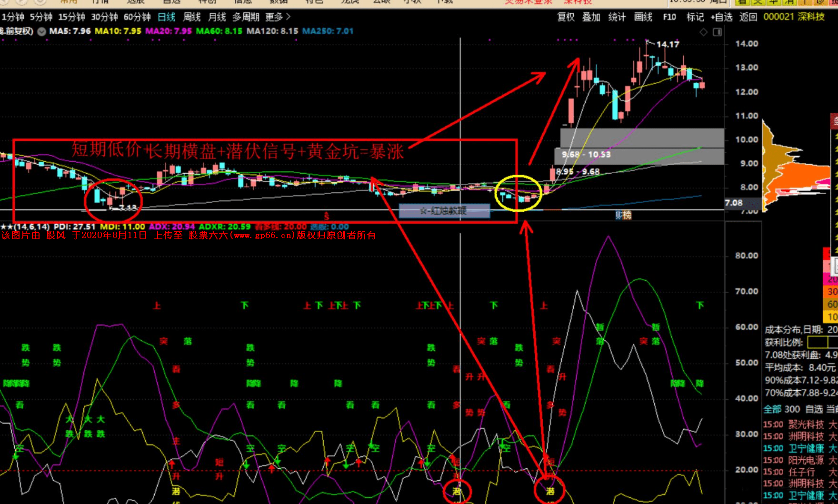Click the 标记 mark tool
This screenshot has height=504, width=838.
(695, 17)
